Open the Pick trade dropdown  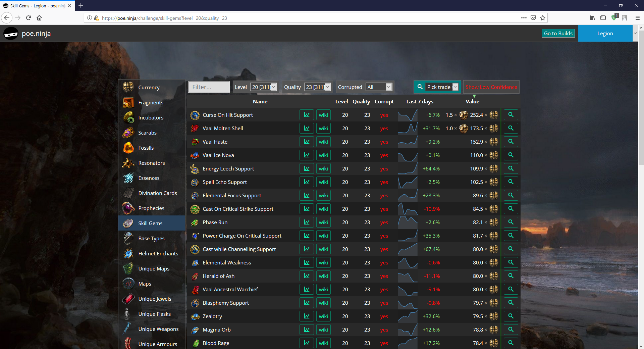pyautogui.click(x=442, y=87)
